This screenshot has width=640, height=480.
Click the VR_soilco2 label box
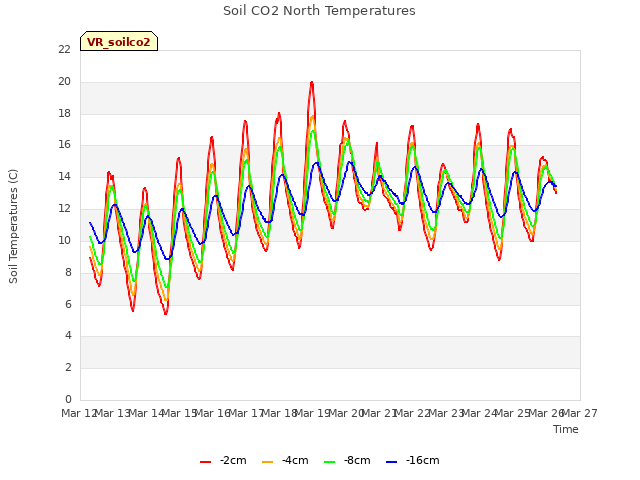[119, 41]
